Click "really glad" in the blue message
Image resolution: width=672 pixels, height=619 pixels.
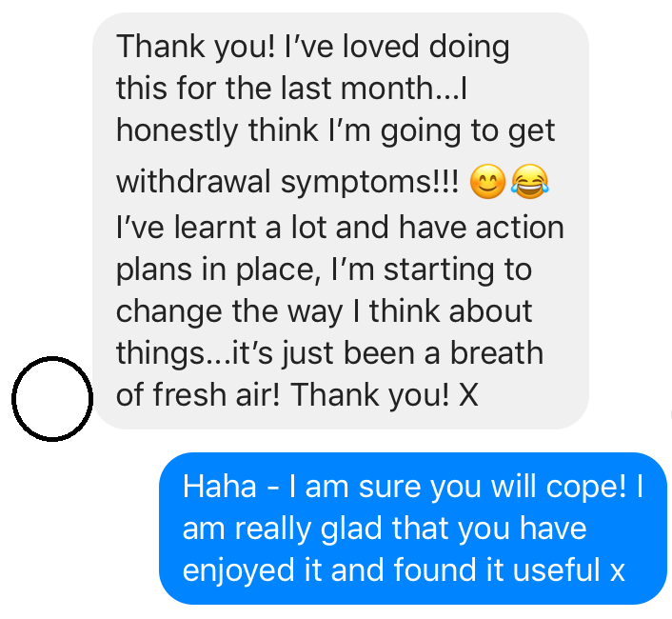click(x=307, y=529)
